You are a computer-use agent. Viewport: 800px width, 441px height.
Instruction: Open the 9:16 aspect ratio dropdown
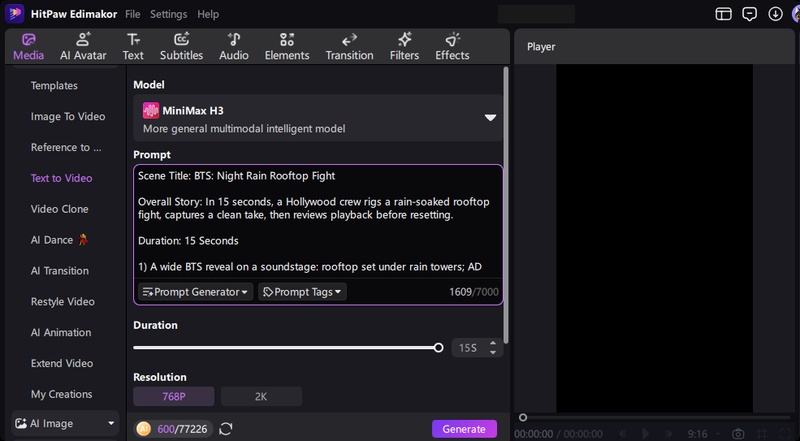[702, 434]
